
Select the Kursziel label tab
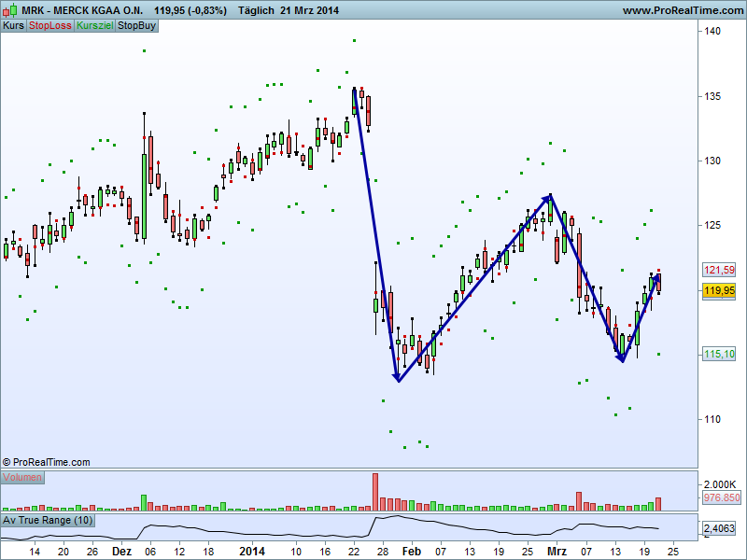(x=95, y=26)
